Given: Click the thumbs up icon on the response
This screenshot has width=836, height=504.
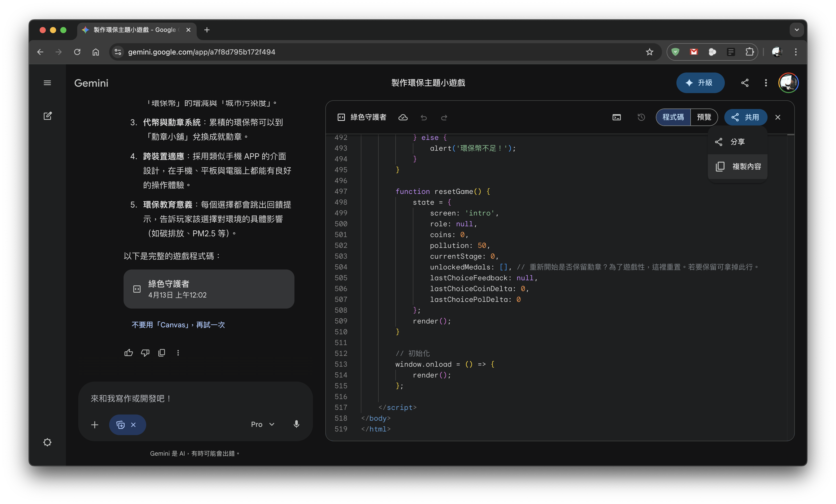Looking at the screenshot, I should click(x=129, y=353).
